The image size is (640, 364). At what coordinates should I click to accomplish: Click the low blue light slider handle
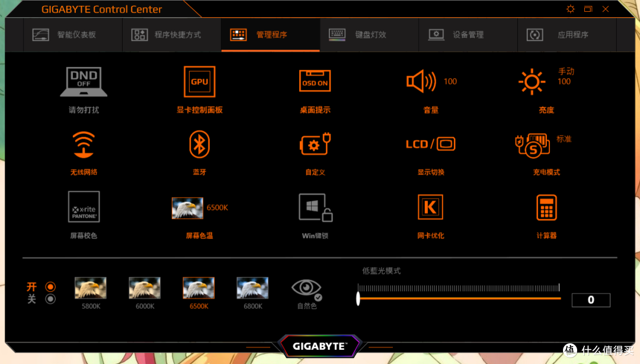tap(358, 298)
